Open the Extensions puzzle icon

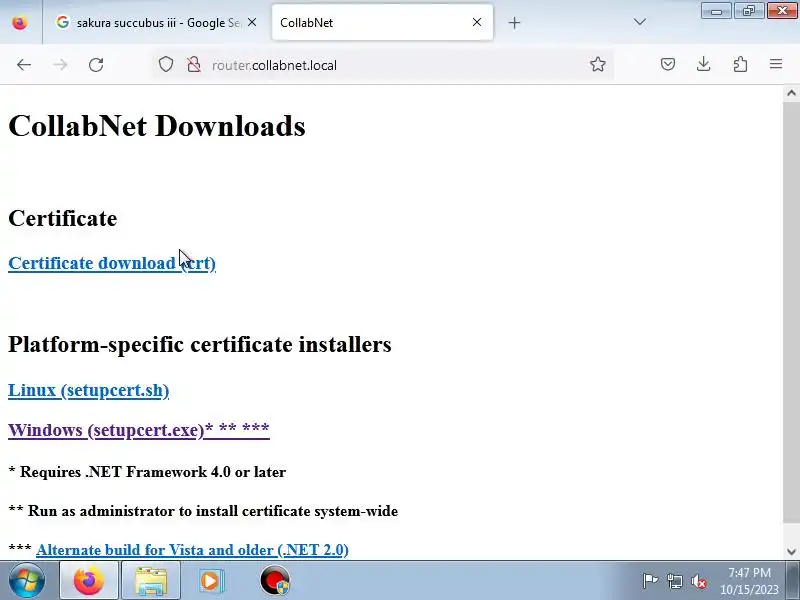tap(740, 64)
